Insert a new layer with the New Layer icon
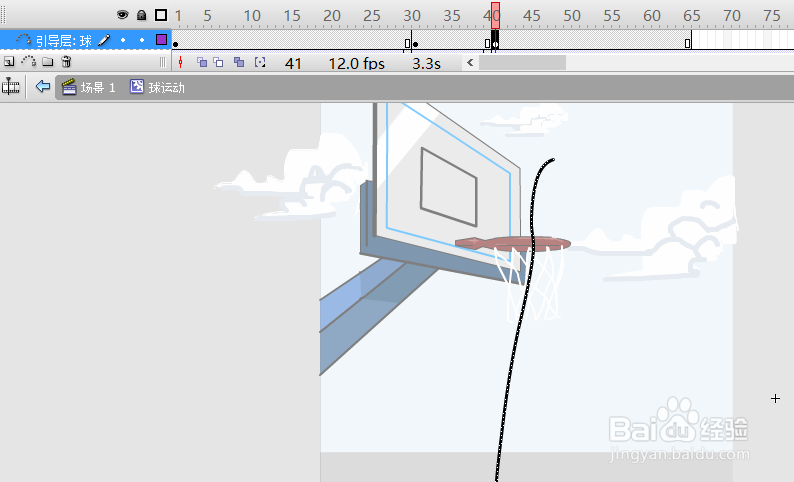This screenshot has width=794, height=482. click(9, 62)
